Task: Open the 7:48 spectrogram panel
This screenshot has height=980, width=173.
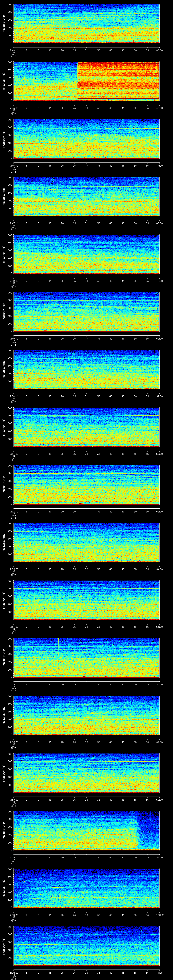Action: click(x=86, y=254)
